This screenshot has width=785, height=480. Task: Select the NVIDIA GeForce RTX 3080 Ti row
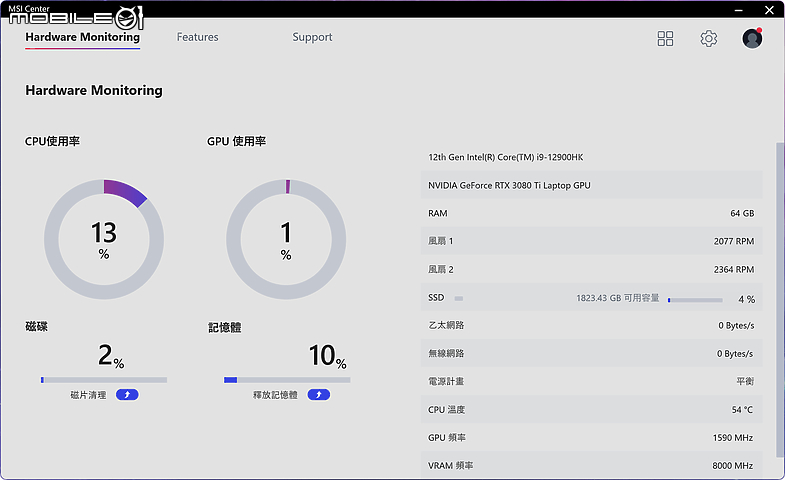coord(592,185)
